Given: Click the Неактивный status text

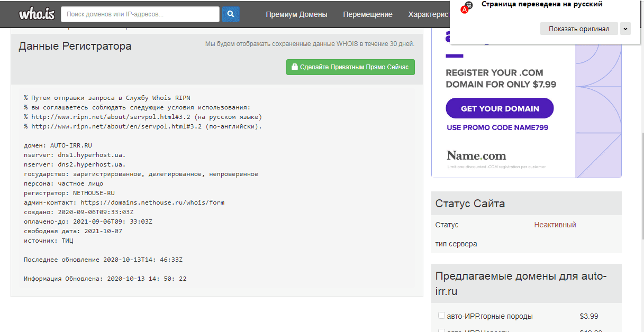Looking at the screenshot, I should [555, 225].
